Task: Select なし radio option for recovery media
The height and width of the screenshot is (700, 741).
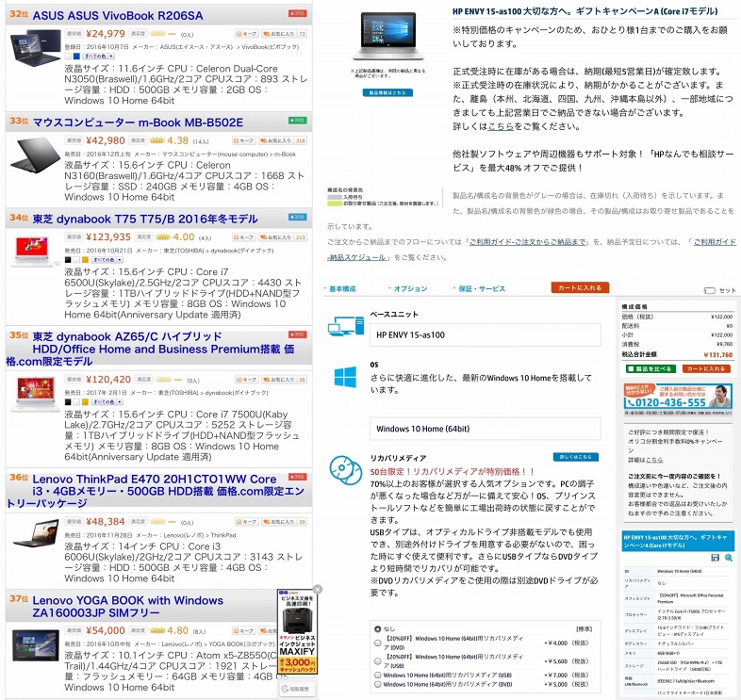Action: coord(378,629)
